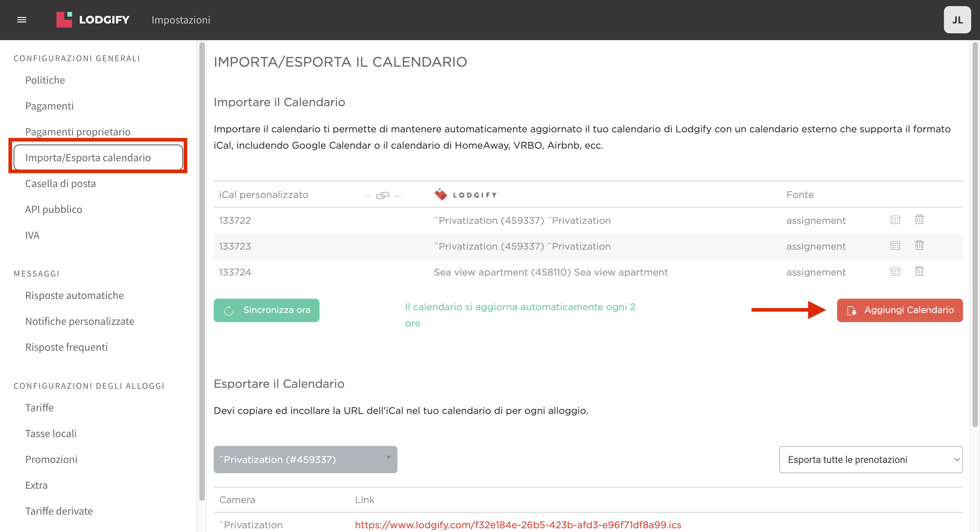Click the Lodgify logo in table header

(x=465, y=195)
